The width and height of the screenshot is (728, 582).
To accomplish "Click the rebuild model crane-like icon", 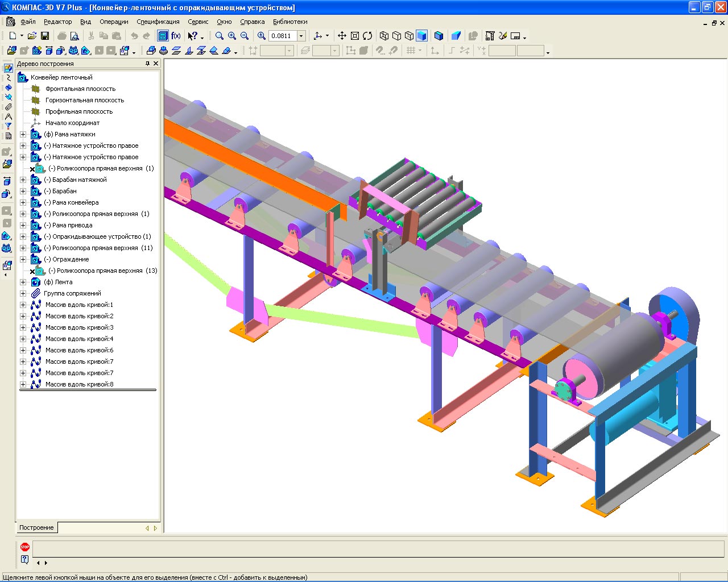I will [x=490, y=36].
